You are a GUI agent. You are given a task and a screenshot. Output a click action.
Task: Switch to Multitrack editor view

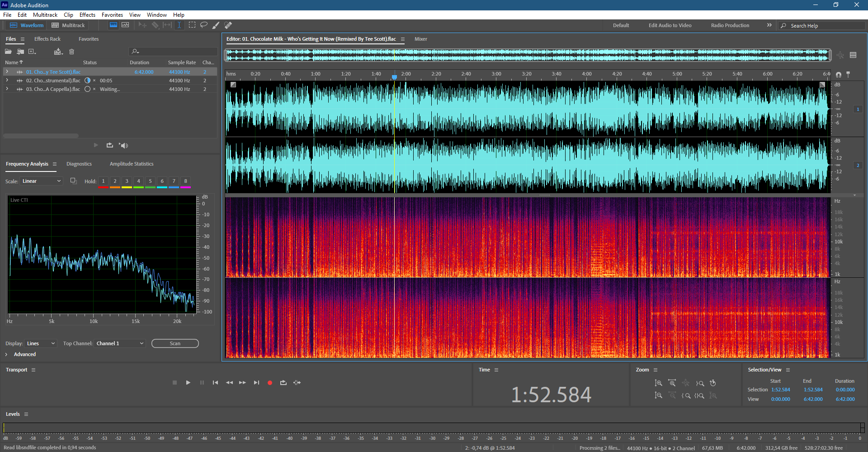(68, 25)
